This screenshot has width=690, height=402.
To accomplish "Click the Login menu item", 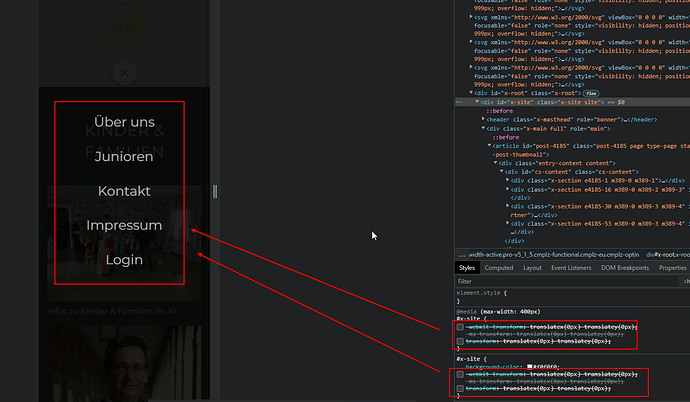I will 124,260.
